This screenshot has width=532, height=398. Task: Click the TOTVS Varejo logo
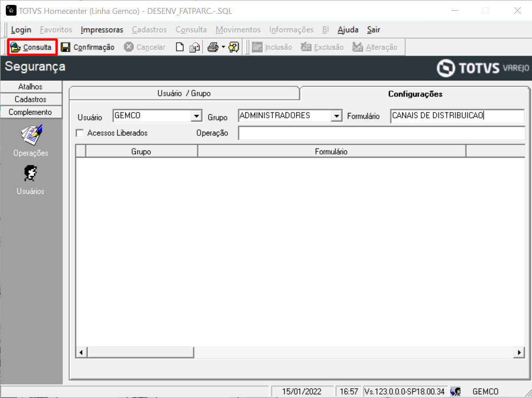pos(483,68)
